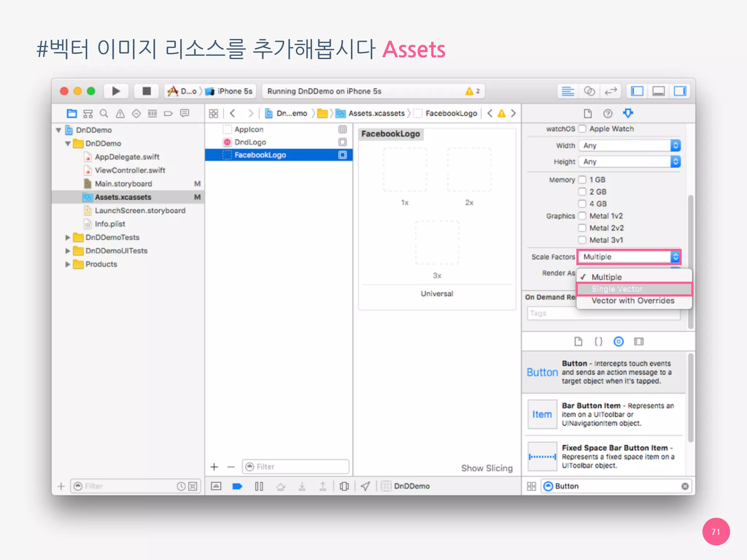Click the Run (play) button
The image size is (747, 560).
tap(116, 91)
